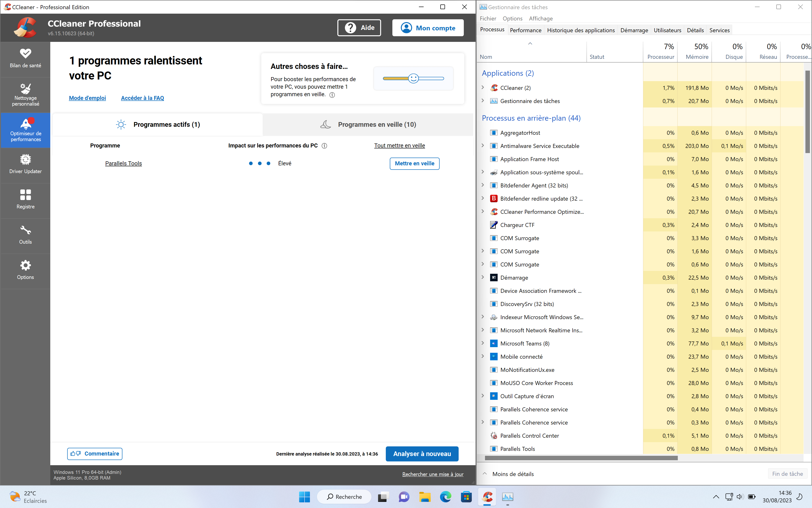Viewport: 812px width, 508px height.
Task: Open Fichier menu in Task Manager
Action: point(488,19)
